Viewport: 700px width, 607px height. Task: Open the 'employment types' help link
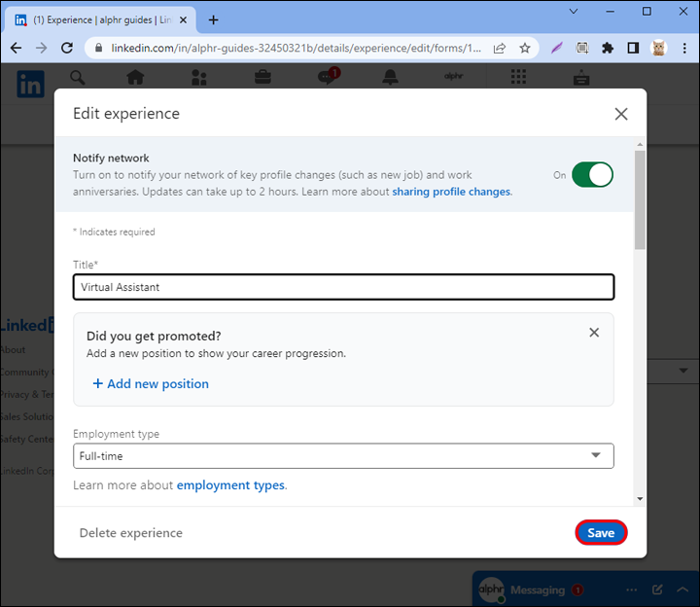pyautogui.click(x=230, y=485)
